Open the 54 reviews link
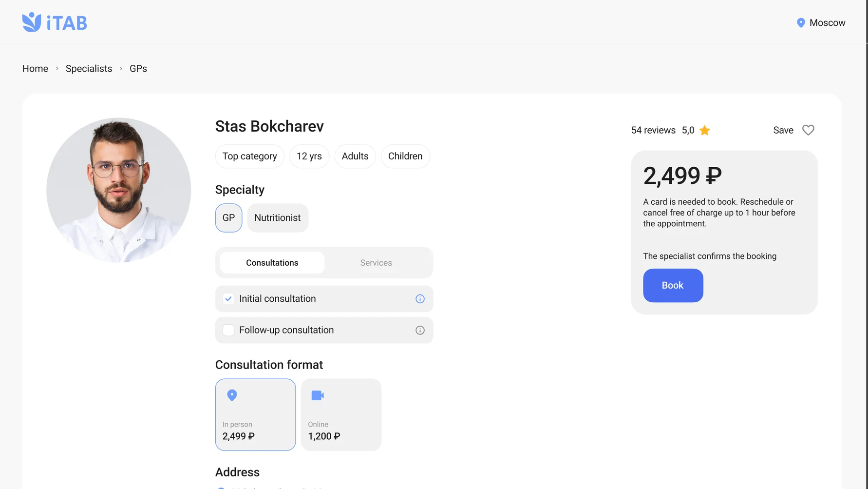Image resolution: width=868 pixels, height=489 pixels. coord(653,130)
